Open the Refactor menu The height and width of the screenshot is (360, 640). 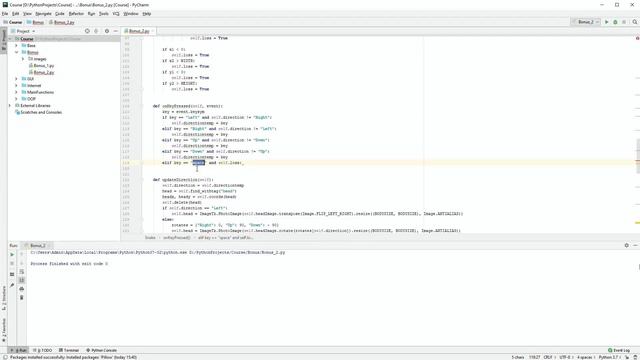coord(76,13)
